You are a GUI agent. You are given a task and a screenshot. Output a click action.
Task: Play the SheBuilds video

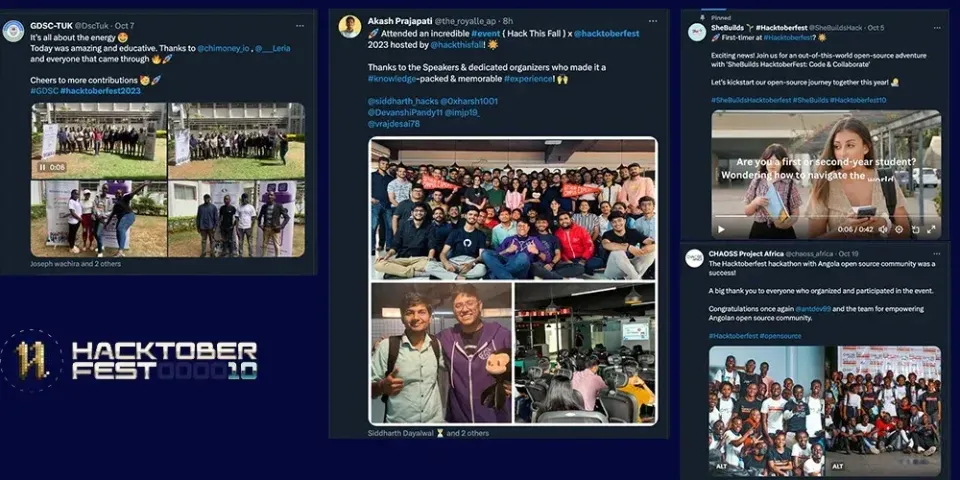point(718,229)
